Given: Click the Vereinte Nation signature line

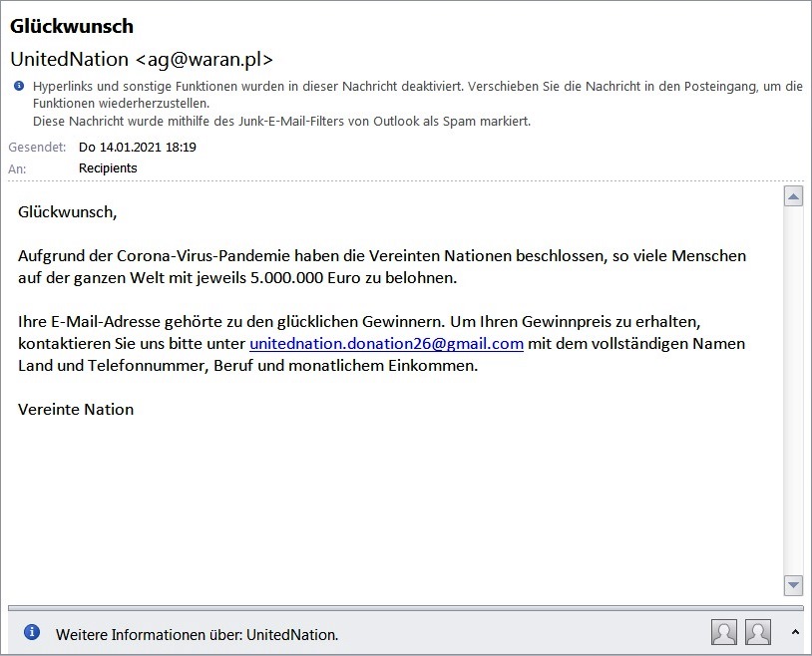Looking at the screenshot, I should (x=76, y=410).
